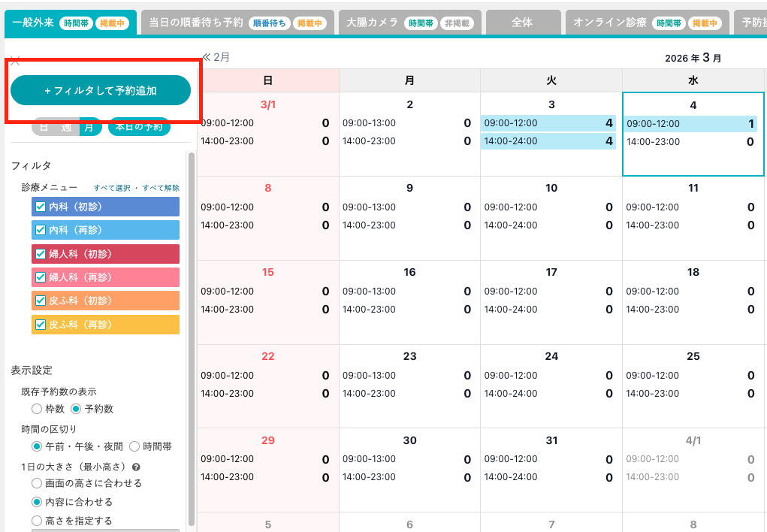This screenshot has width=767, height=532.
Task: Open the 全体 tab
Action: (522, 23)
